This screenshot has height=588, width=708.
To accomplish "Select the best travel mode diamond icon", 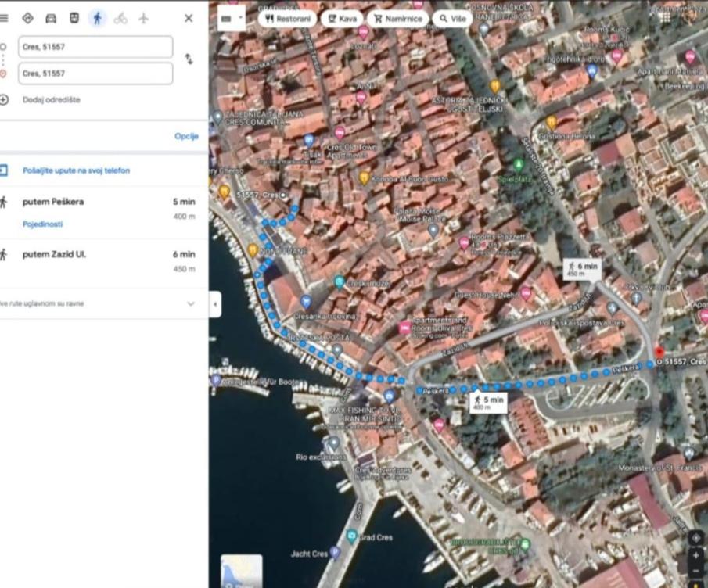I will click(27, 18).
